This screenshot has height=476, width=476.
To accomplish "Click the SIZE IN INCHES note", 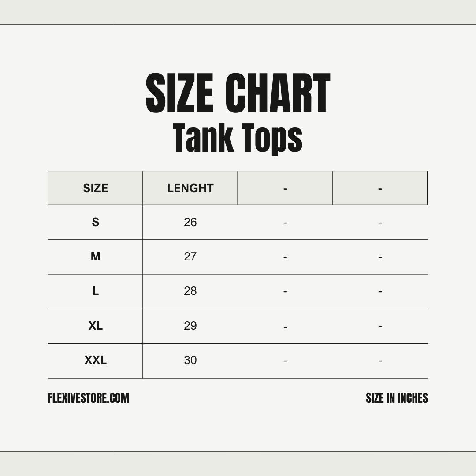I will [x=397, y=398].
